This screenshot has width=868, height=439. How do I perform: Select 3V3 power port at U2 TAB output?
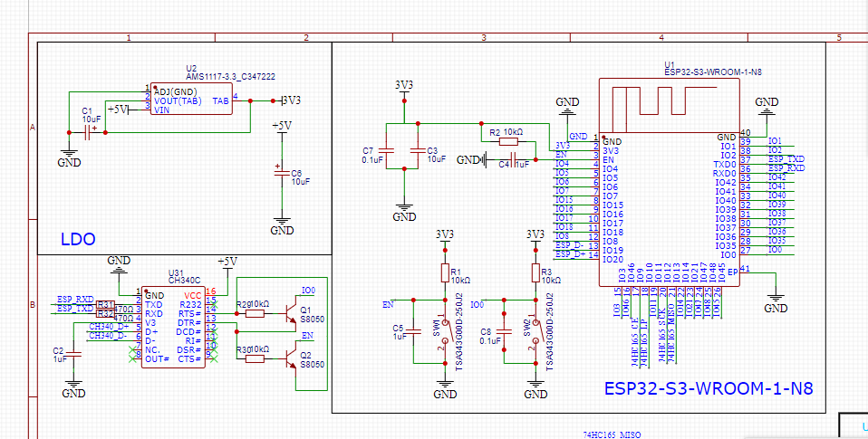tap(290, 100)
